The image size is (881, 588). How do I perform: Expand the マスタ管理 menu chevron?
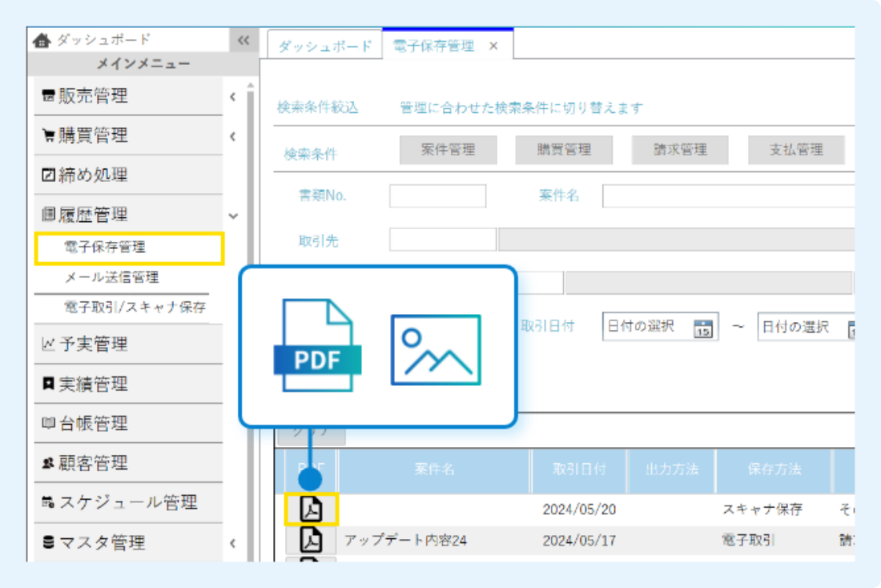pyautogui.click(x=232, y=543)
